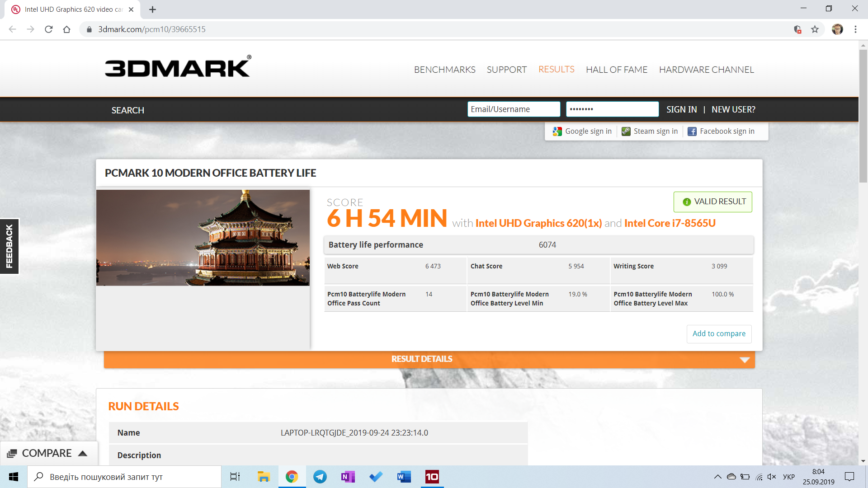Click Facebook sign in link
Viewport: 868px width, 488px height.
726,131
